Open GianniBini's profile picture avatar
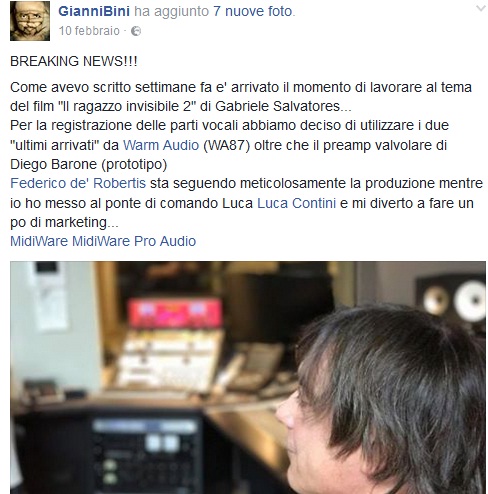The width and height of the screenshot is (488, 494). click(30, 21)
